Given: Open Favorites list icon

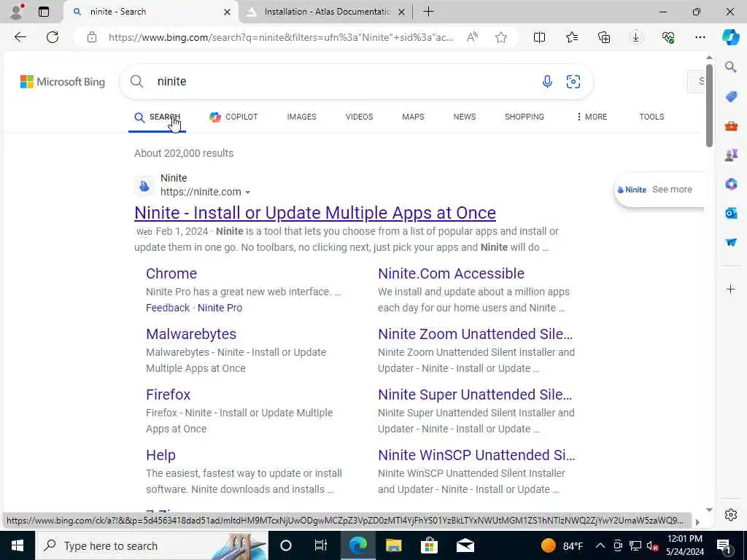Looking at the screenshot, I should click(x=572, y=37).
